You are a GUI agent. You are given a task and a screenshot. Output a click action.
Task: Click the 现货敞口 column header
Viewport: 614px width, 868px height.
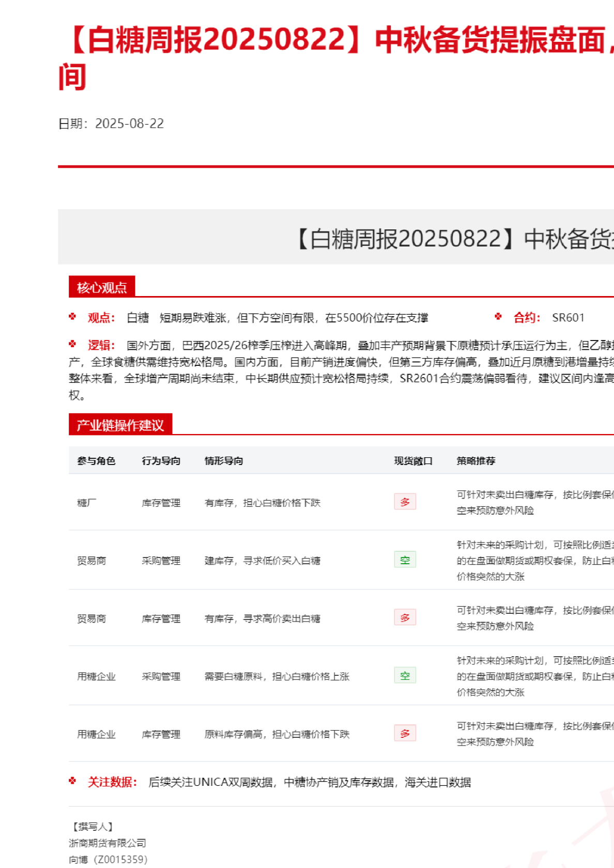click(413, 461)
